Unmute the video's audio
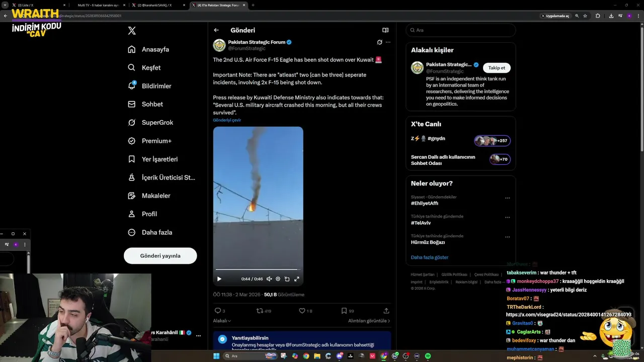Image resolution: width=644 pixels, height=362 pixels. [x=269, y=279]
